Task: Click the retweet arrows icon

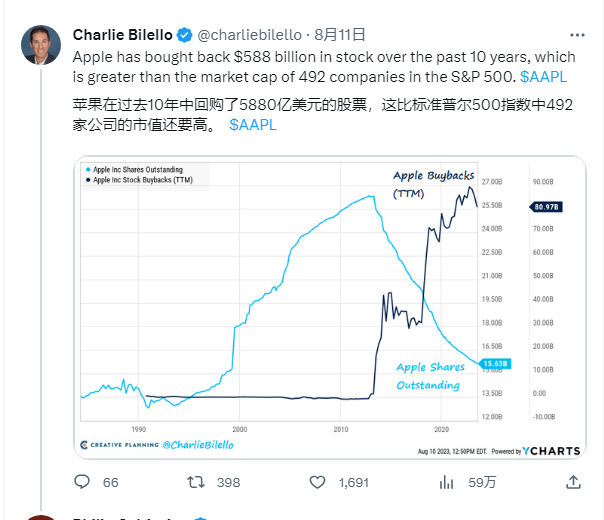Action: (196, 482)
